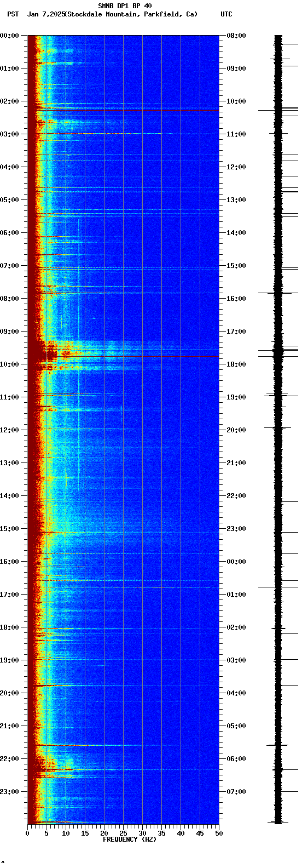Click the 05:00 PST time label
Viewport: 302px width, 868px height.
[9, 200]
